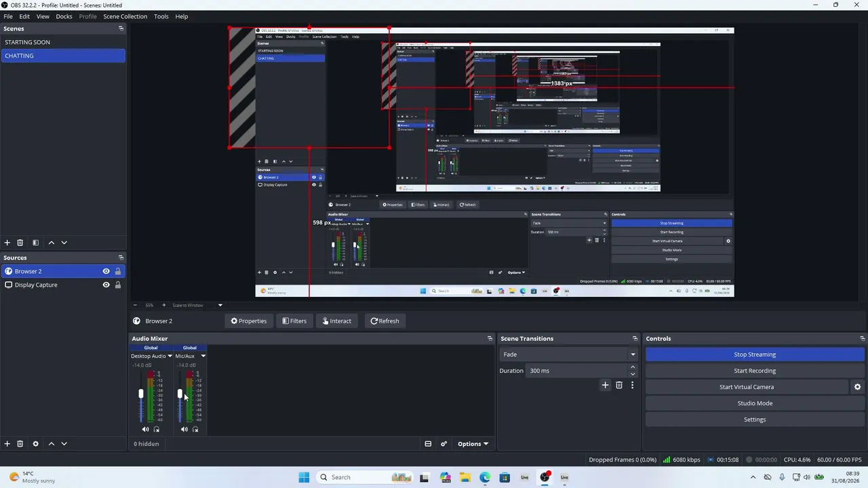The height and width of the screenshot is (488, 868).
Task: Open Advanced Audio Properties gears icon
Action: point(443,444)
